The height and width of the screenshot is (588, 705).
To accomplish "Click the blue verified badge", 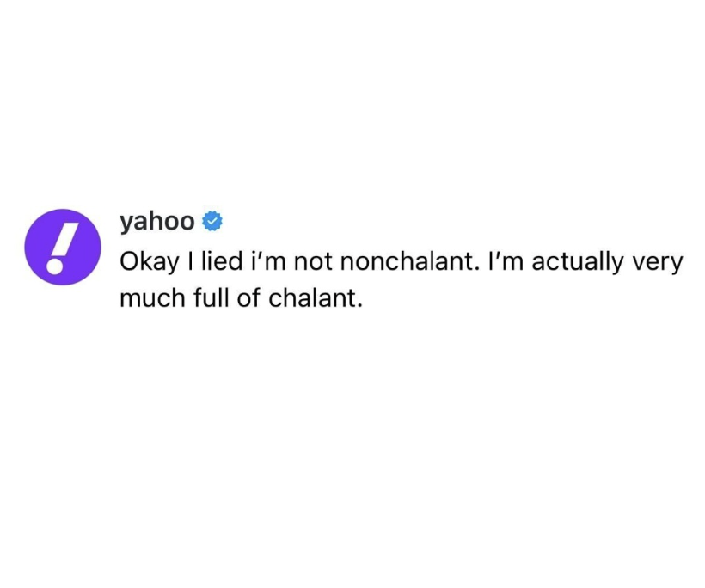I will pos(212,222).
